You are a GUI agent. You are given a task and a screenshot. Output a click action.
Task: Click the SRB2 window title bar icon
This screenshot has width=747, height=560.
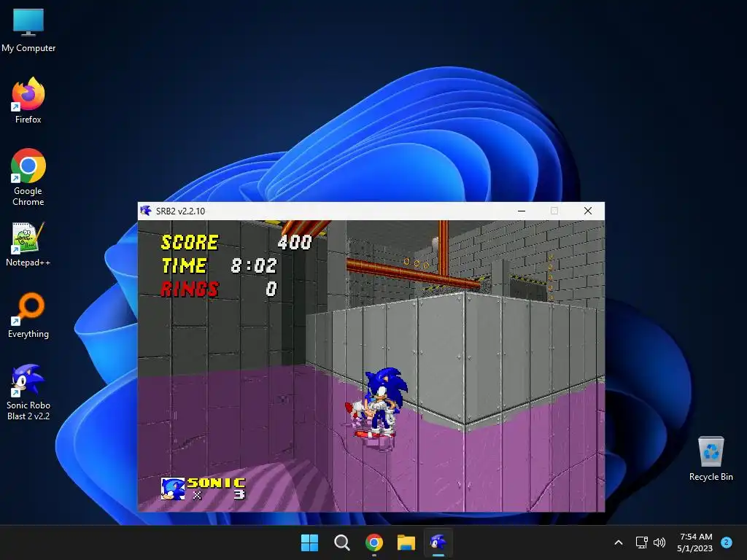[x=146, y=211]
